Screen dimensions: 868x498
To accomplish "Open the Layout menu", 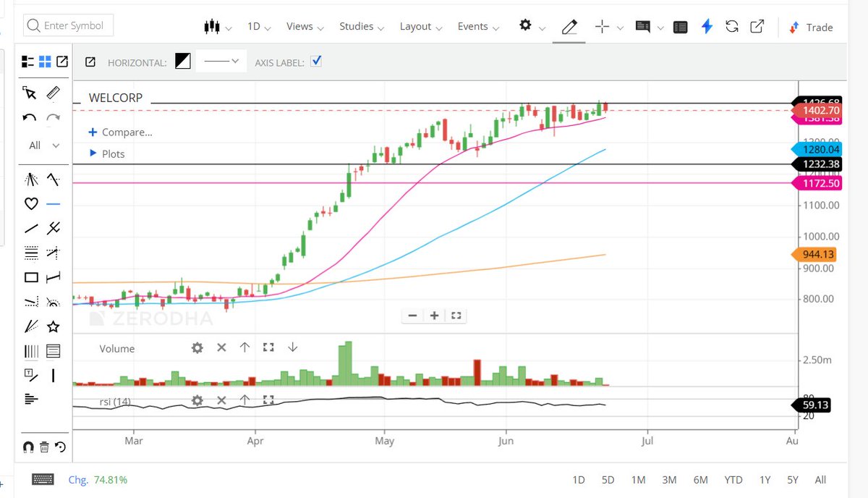I will 421,27.
